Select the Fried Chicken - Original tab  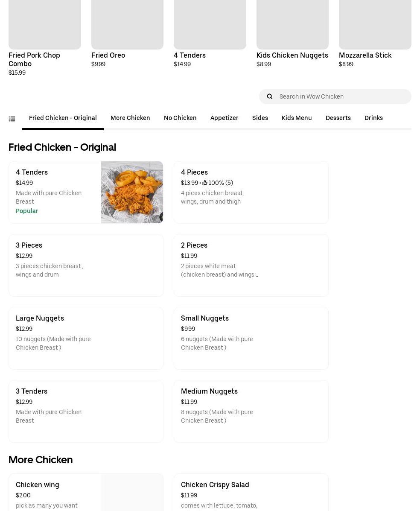click(x=63, y=118)
